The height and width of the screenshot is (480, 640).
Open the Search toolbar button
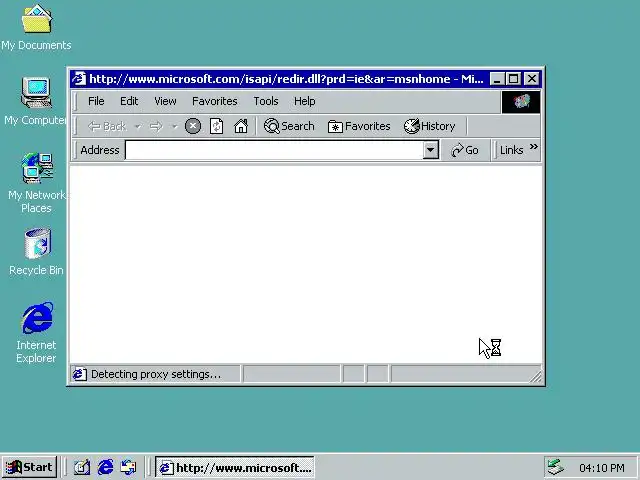click(x=289, y=126)
